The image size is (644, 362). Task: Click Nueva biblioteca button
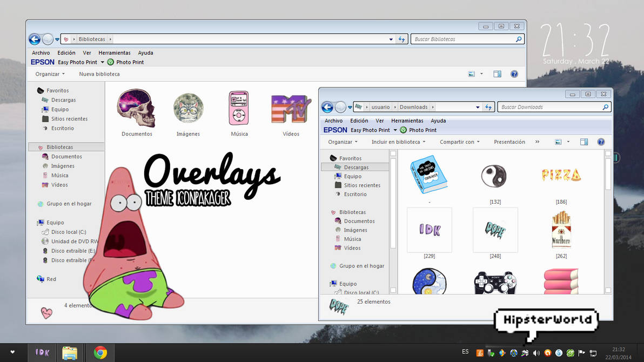[x=99, y=74]
